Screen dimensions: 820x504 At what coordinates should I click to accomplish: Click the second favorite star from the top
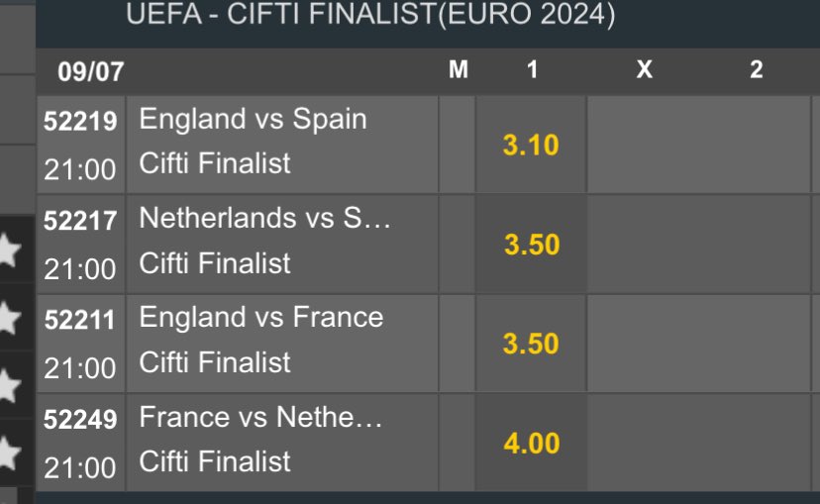tap(8, 318)
